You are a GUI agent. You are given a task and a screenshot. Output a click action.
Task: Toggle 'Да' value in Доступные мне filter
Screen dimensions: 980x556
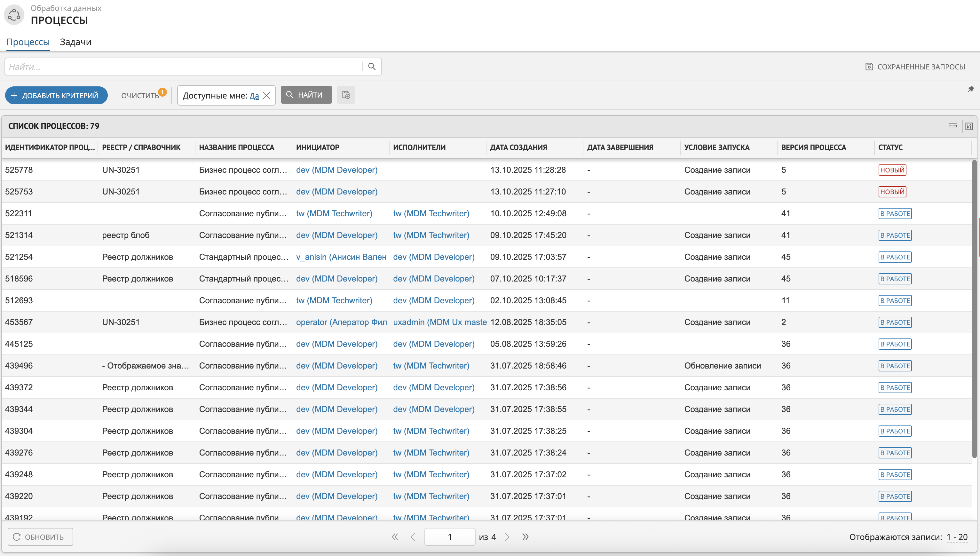coord(254,95)
